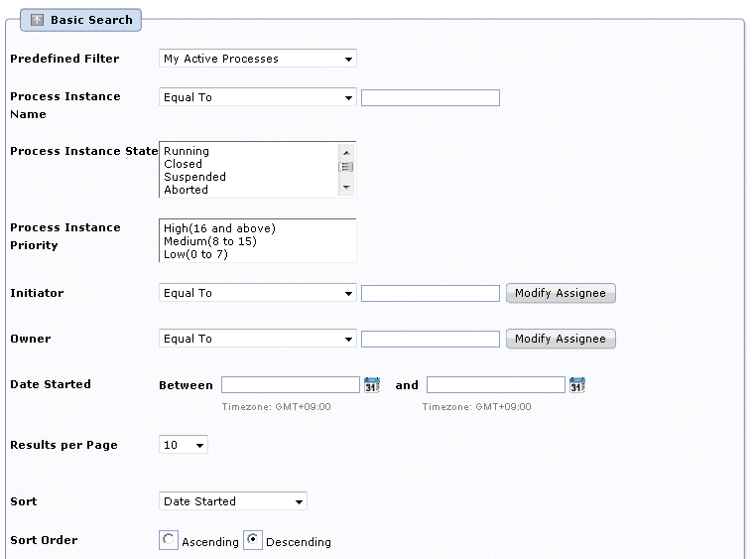Screen dimensions: 756x559
Task: Focus the Owner value text field
Action: pyautogui.click(x=430, y=339)
